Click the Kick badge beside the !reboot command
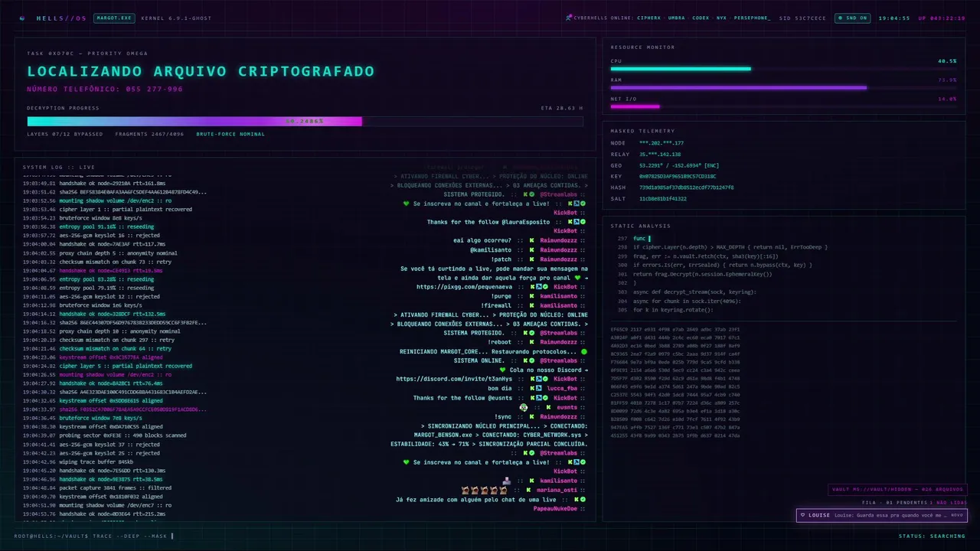The image size is (980, 551). (532, 342)
